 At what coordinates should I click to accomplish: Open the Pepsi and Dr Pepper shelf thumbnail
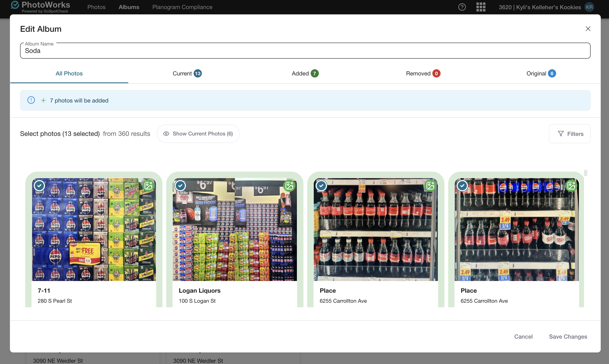point(517,229)
